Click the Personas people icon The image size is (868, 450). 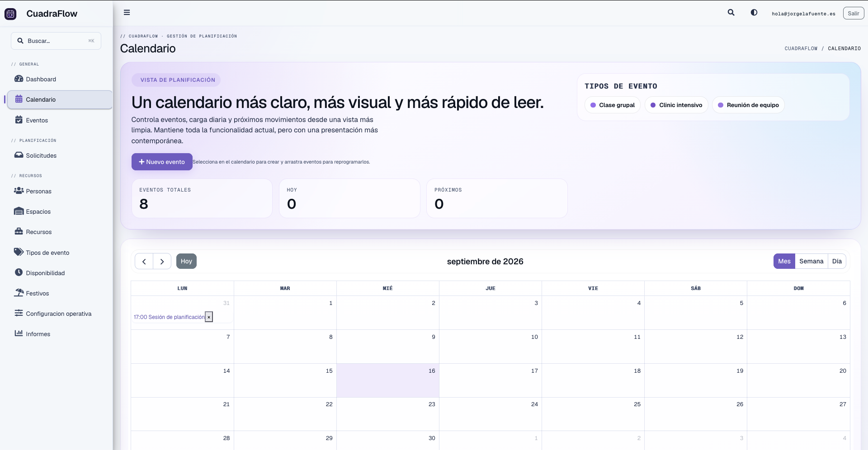[x=19, y=191]
